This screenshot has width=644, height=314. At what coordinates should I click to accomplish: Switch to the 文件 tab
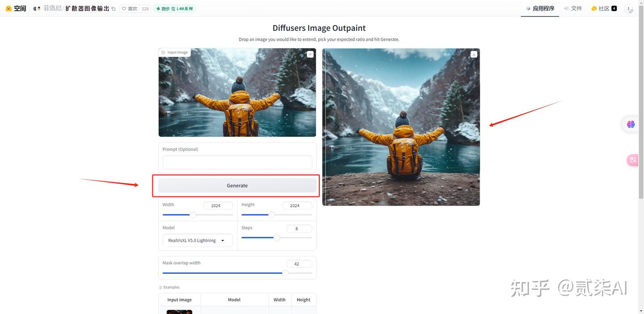(573, 8)
